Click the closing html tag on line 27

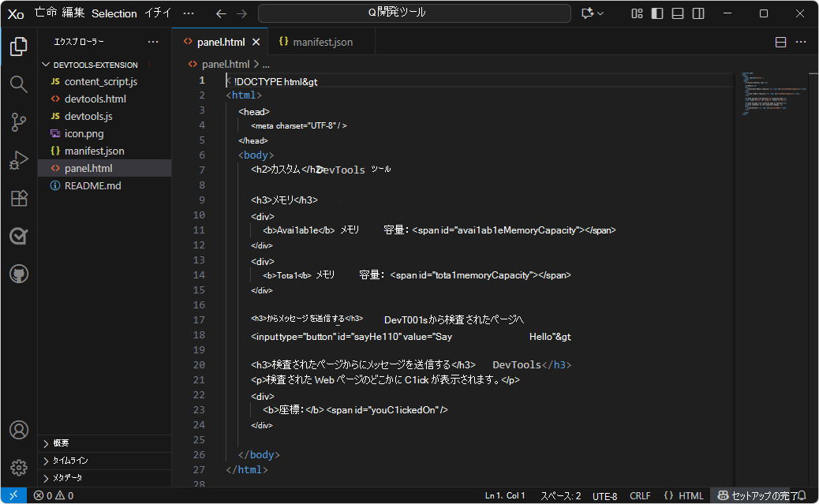point(247,469)
